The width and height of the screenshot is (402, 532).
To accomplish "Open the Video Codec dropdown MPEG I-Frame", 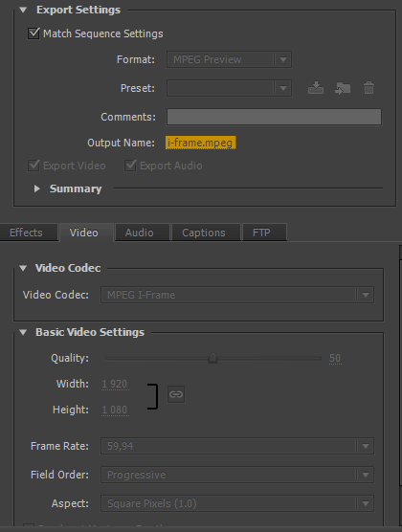I will tap(237, 295).
